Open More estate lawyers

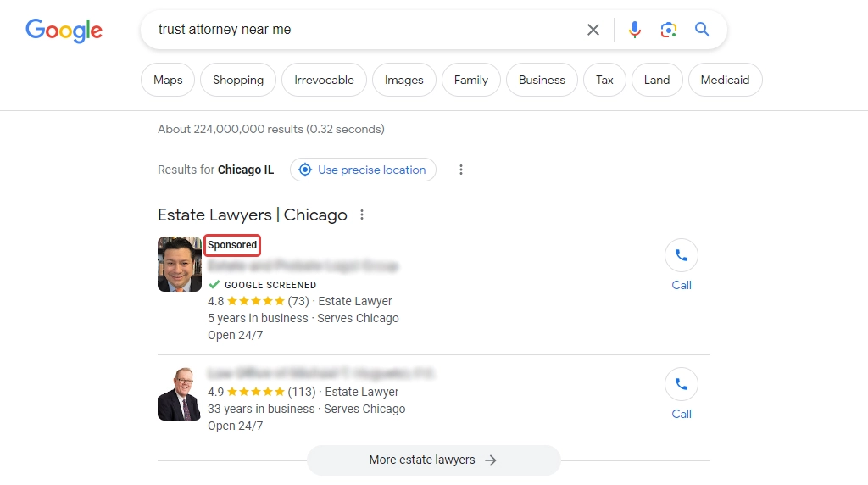pyautogui.click(x=433, y=460)
